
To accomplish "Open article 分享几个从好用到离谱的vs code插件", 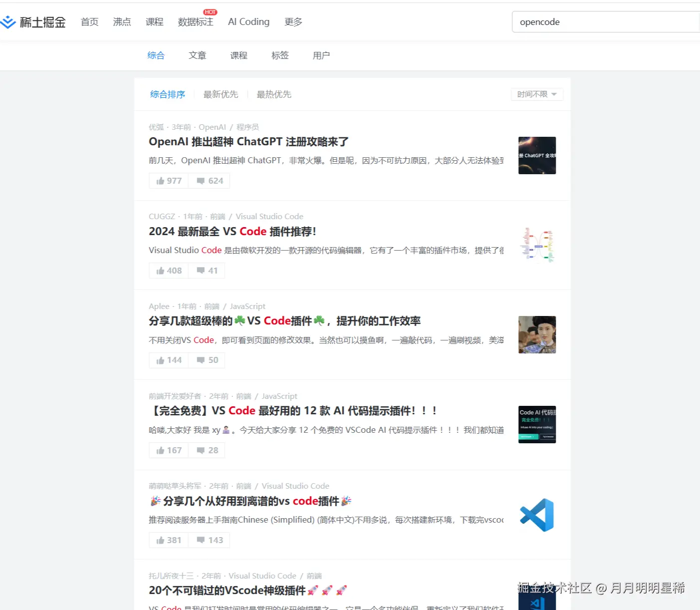I will [251, 501].
